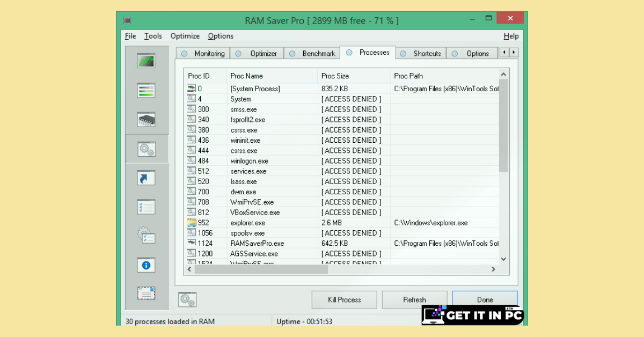Sort by the Proc ID column header
The image size is (644, 337).
pyautogui.click(x=205, y=76)
